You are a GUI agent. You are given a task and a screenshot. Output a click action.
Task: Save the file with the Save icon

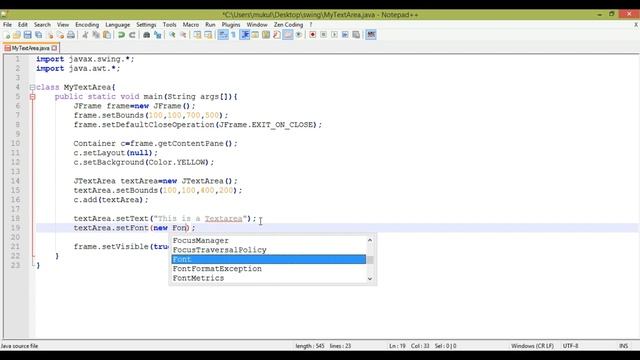(27, 35)
